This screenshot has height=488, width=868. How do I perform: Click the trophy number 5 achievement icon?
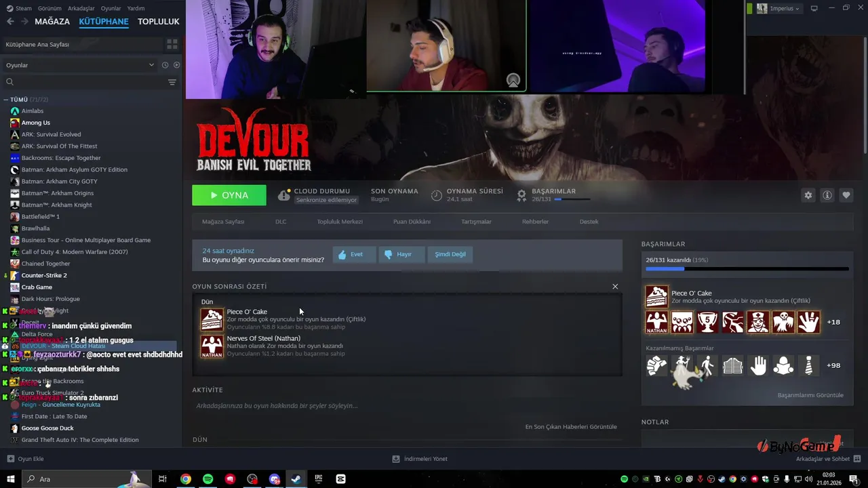(707, 322)
